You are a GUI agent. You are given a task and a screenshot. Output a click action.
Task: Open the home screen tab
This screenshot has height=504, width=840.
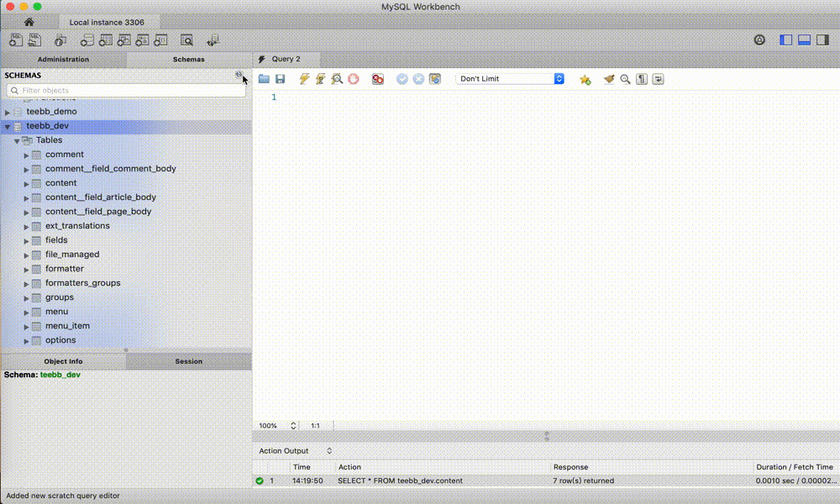(x=29, y=22)
